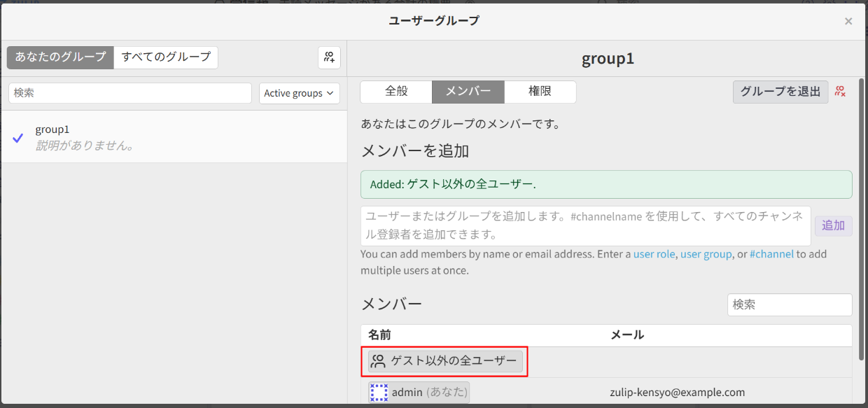Click the create new user group icon

tap(329, 57)
